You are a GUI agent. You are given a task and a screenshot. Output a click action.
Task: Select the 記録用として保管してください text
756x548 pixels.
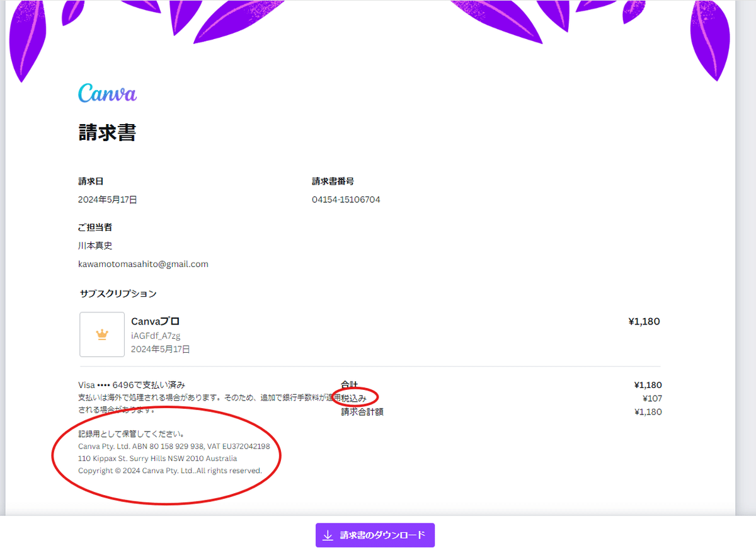coord(131,434)
